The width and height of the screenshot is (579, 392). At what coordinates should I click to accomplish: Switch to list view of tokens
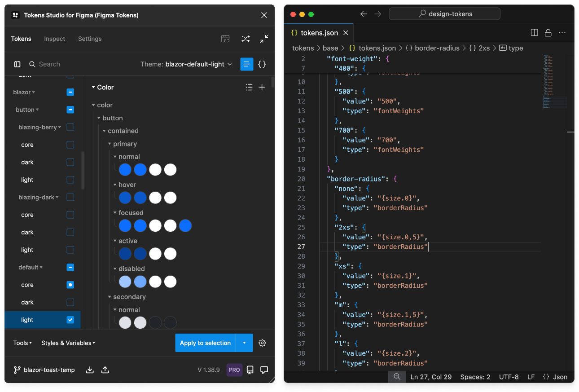tap(247, 64)
